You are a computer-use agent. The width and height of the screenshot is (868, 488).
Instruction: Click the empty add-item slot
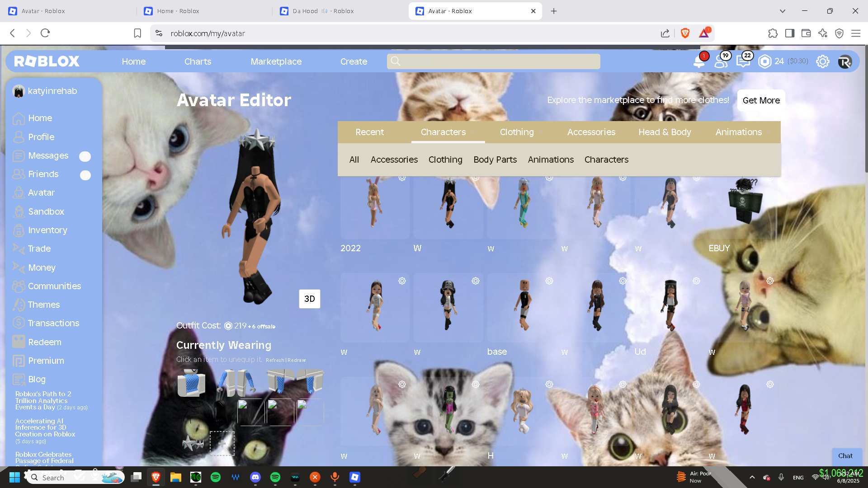coord(222,443)
